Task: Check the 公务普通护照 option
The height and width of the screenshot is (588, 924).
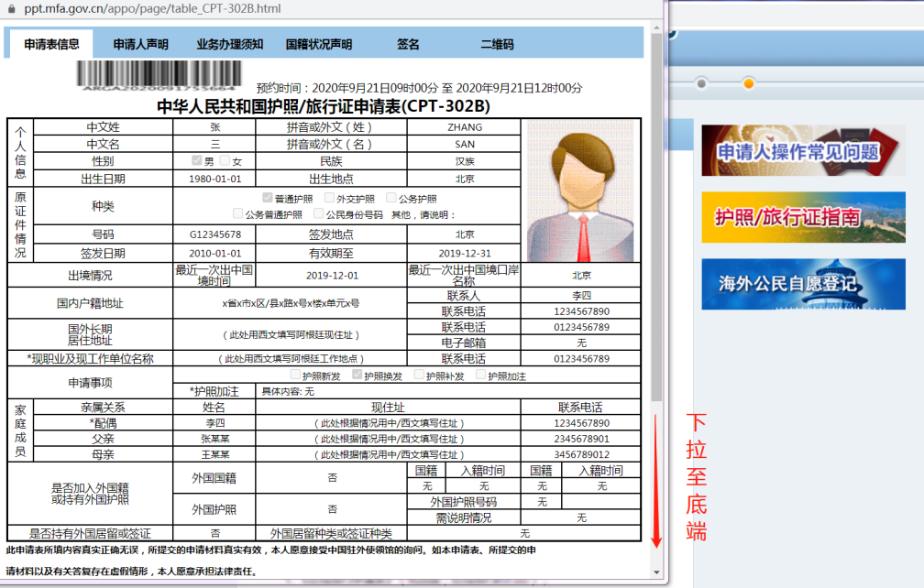Action: coord(238,213)
